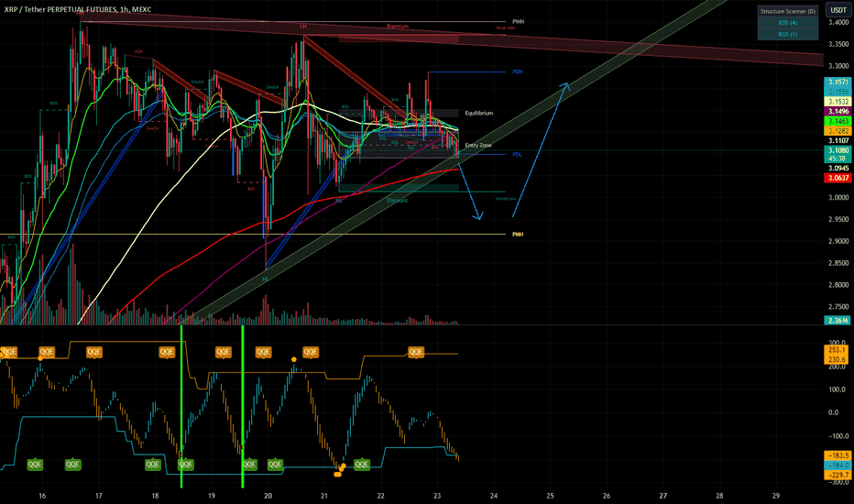This screenshot has height=504, width=854.
Task: Click date 23 on the time axis
Action: [x=437, y=496]
